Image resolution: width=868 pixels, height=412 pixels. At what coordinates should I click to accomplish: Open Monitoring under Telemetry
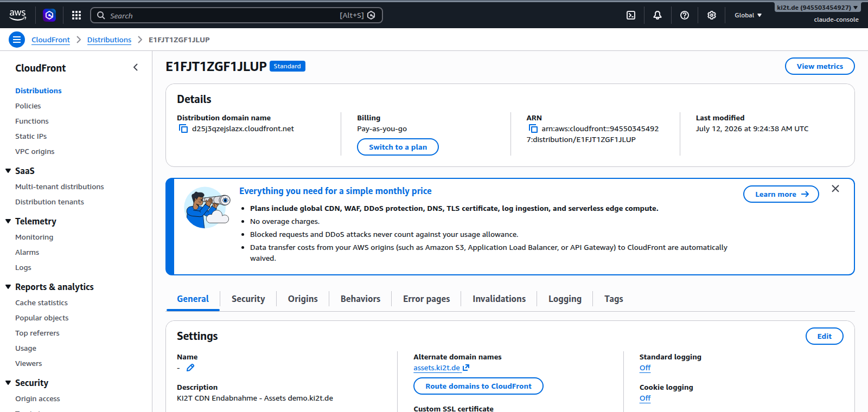[x=34, y=237]
